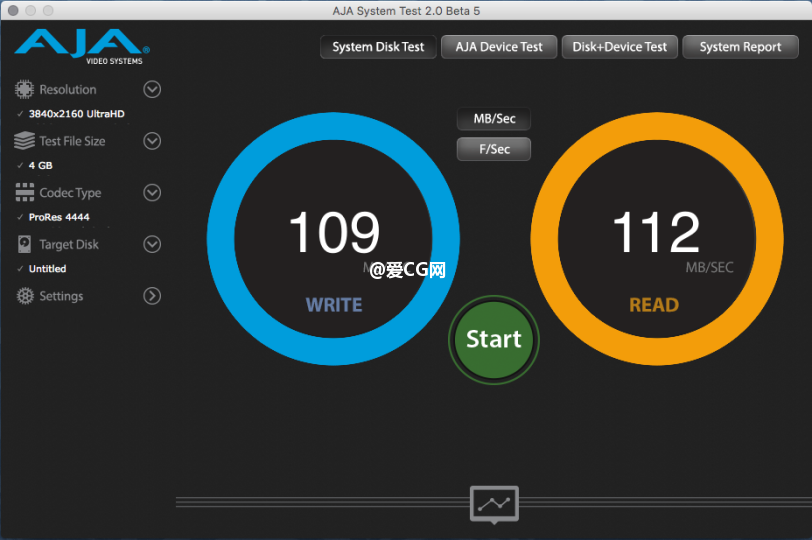Screen dimensions: 812x540
Task: Click the 112 read speed value
Action: [x=656, y=232]
